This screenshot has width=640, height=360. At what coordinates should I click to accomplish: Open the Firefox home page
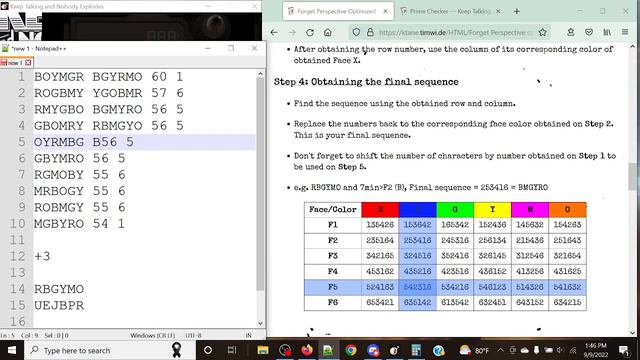[327, 32]
